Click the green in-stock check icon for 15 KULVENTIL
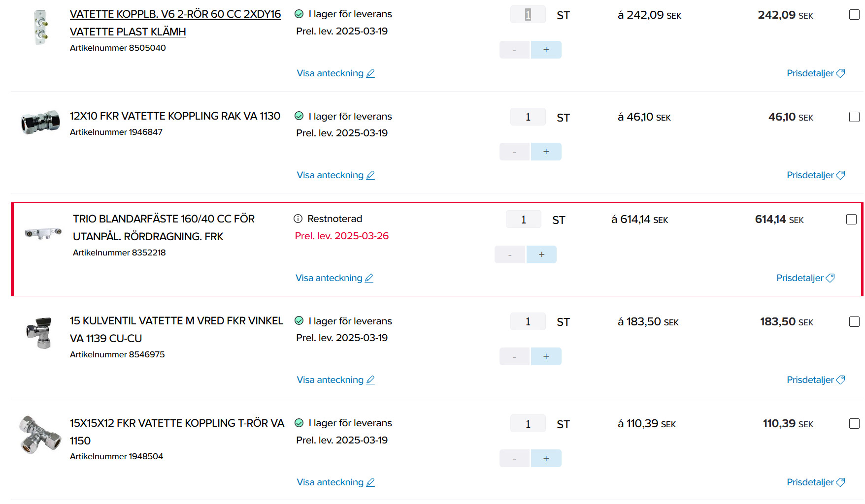The width and height of the screenshot is (865, 504). click(299, 321)
